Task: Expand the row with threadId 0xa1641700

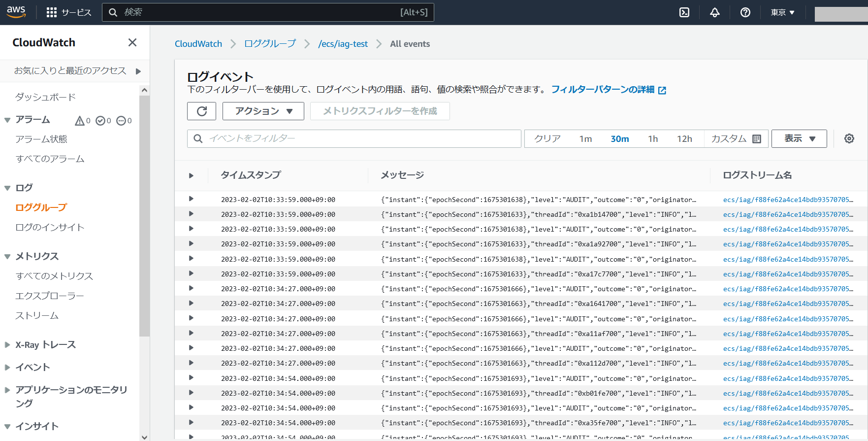Action: tap(191, 303)
